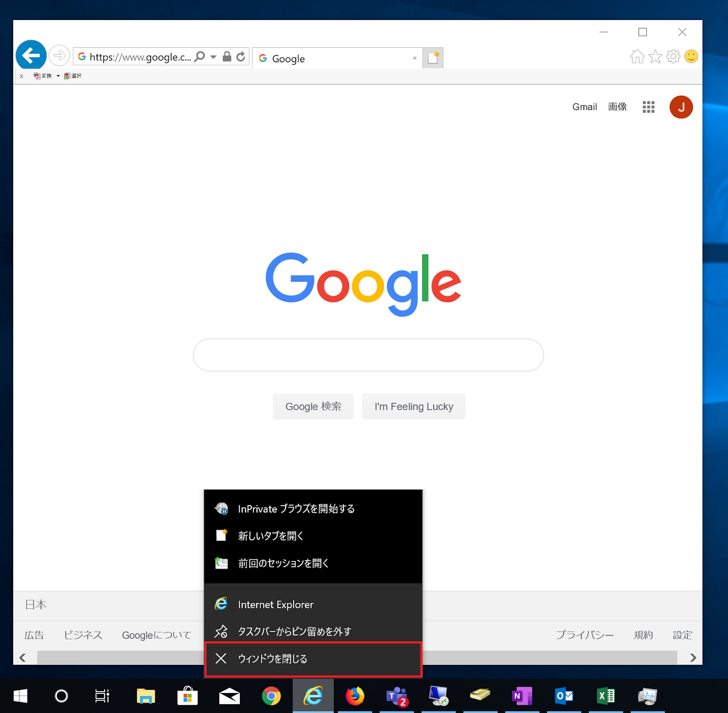The height and width of the screenshot is (713, 728).
Task: Open the system monitor taskbar icon
Action: 647,696
